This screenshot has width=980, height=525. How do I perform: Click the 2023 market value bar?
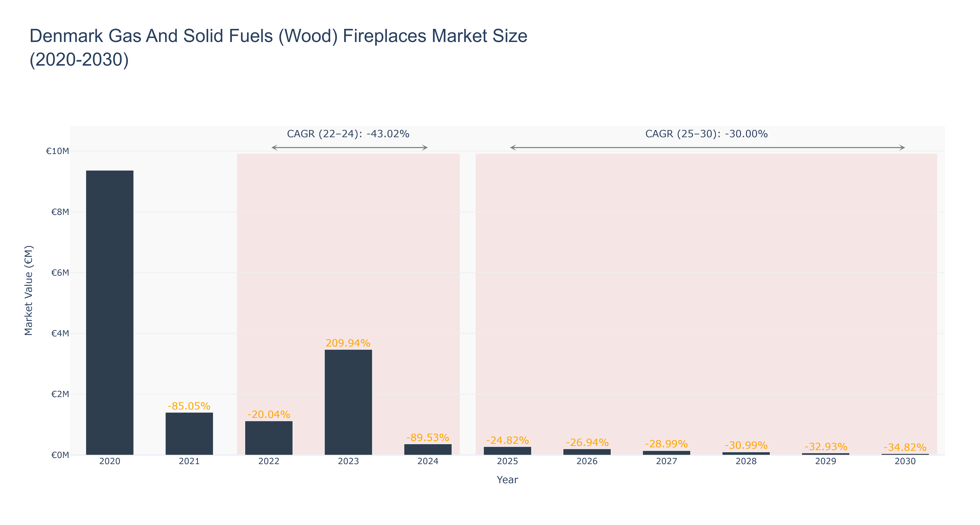pos(348,402)
